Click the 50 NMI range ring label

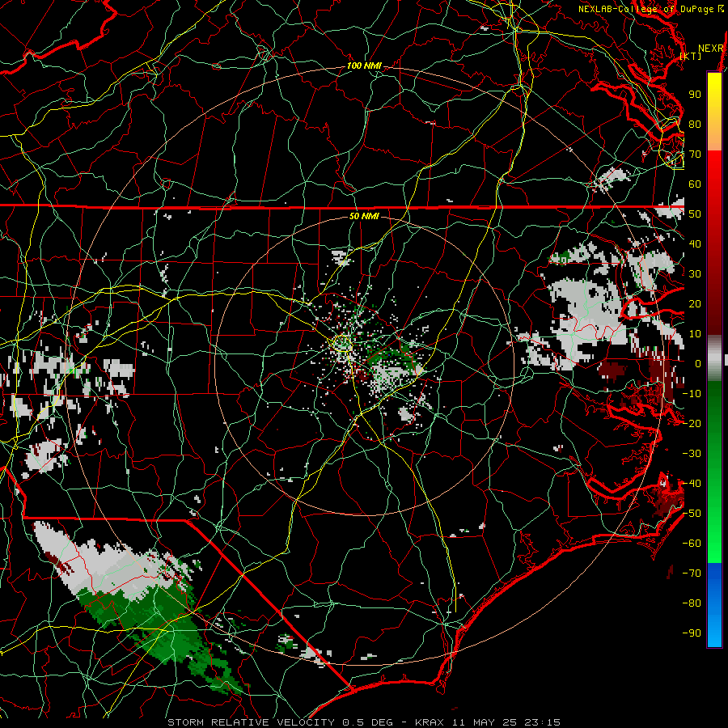[364, 216]
